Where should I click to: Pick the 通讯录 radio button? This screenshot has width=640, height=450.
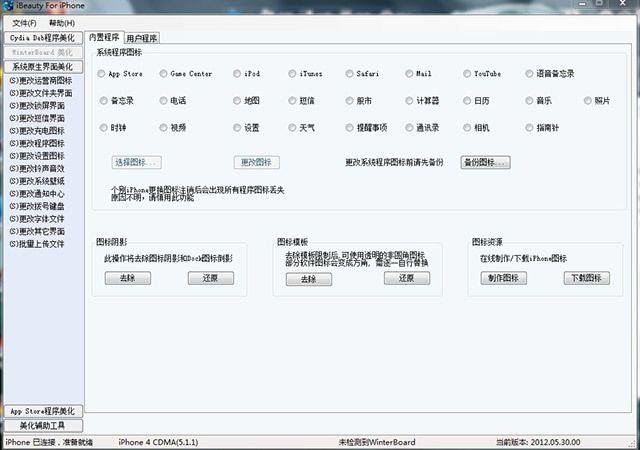tap(409, 128)
